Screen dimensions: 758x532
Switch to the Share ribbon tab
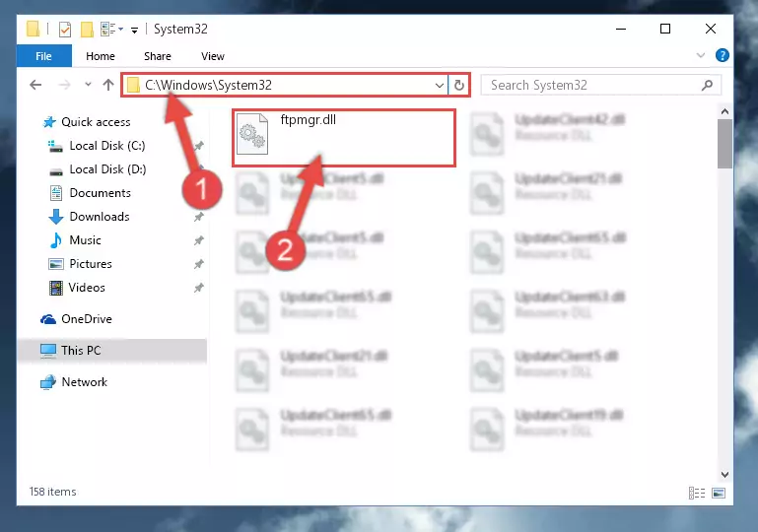pyautogui.click(x=158, y=56)
